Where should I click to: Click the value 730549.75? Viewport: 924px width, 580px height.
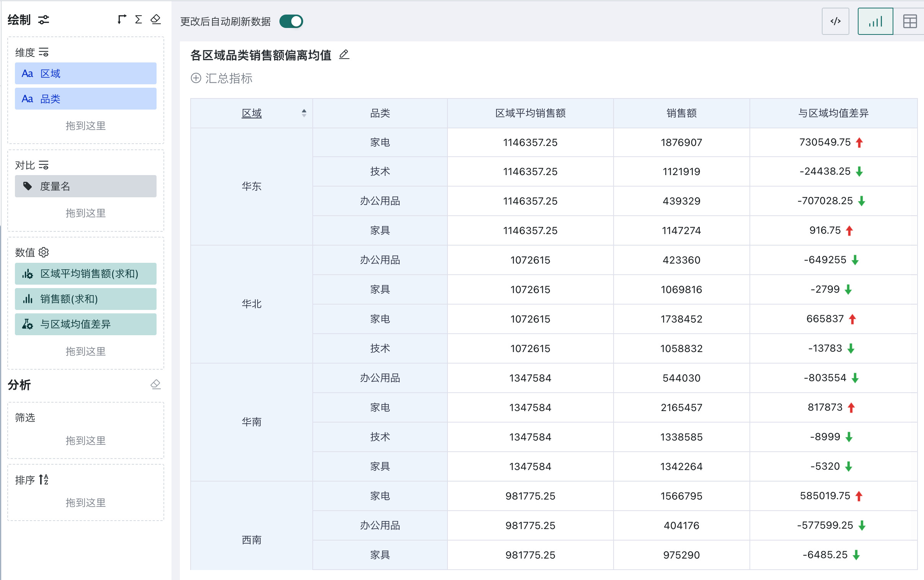tap(825, 142)
